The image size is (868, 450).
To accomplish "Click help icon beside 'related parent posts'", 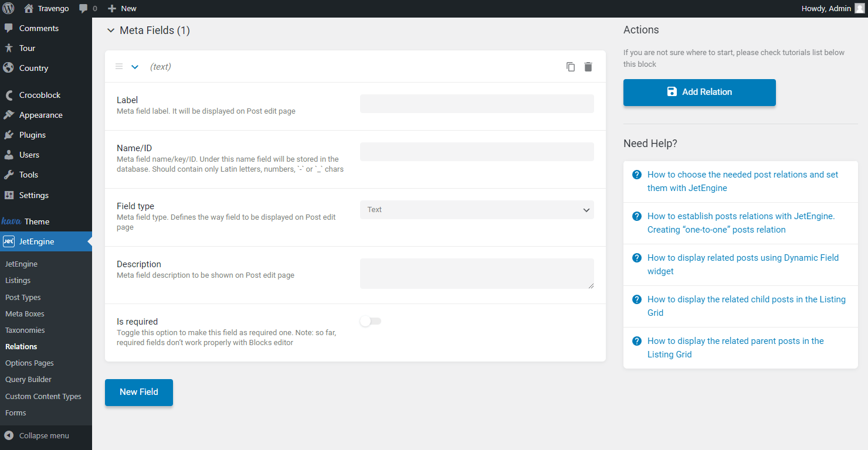I will tap(636, 341).
